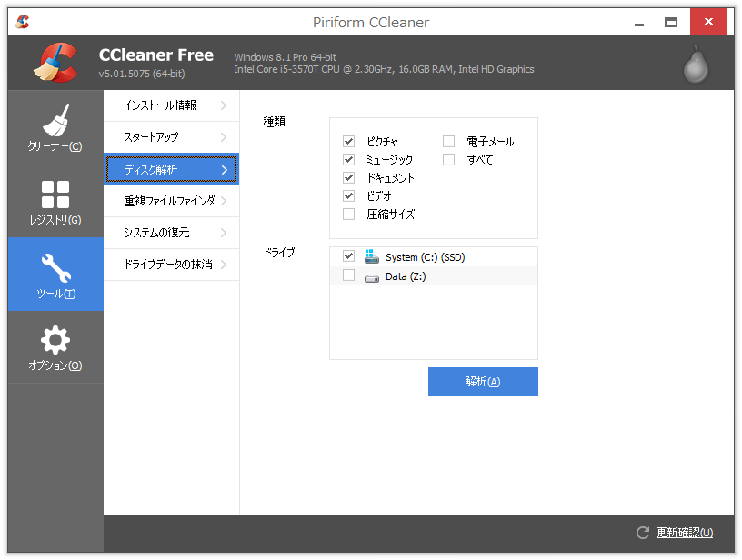Click the CCleaner icon in the title bar
742x560 pixels.
tap(20, 19)
